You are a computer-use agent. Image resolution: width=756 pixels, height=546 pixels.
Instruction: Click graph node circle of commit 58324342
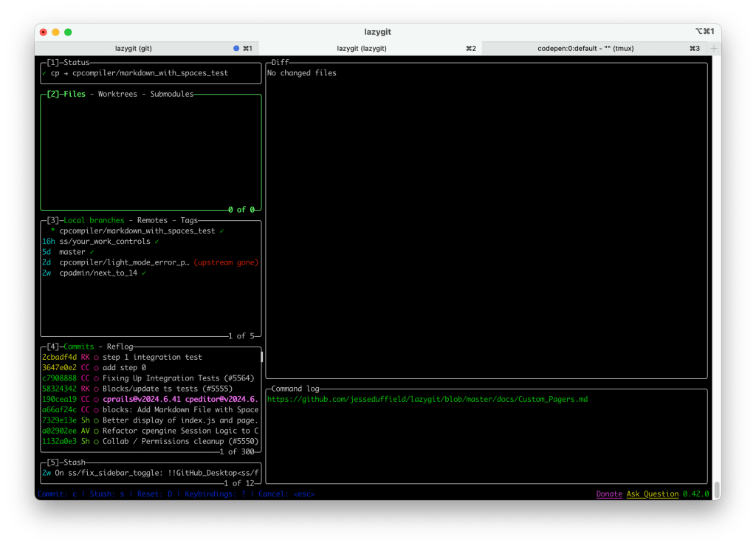[x=97, y=389]
